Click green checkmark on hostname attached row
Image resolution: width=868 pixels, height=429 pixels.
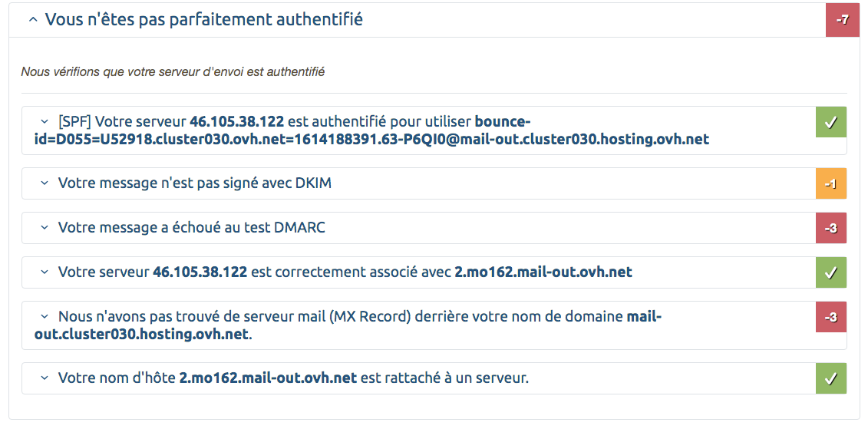tap(831, 378)
